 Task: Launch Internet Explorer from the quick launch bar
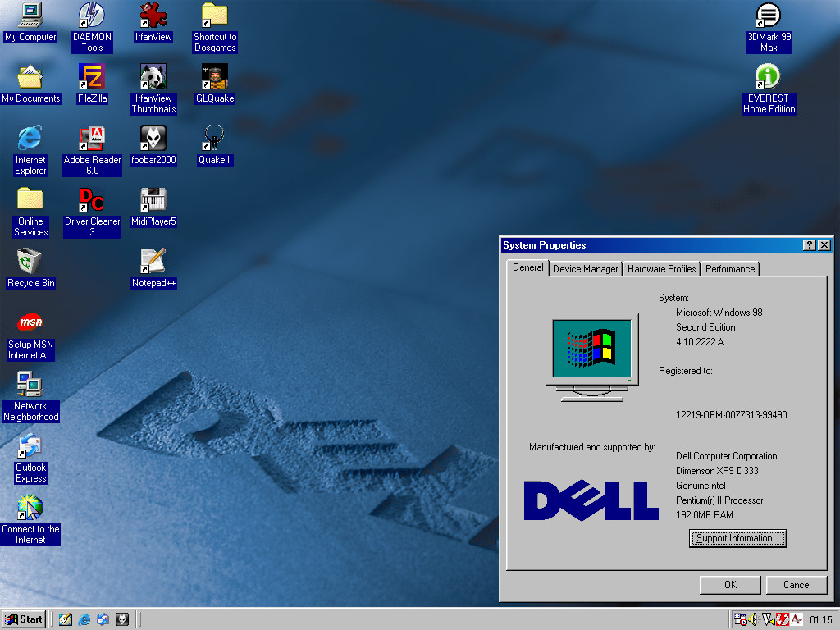84,619
